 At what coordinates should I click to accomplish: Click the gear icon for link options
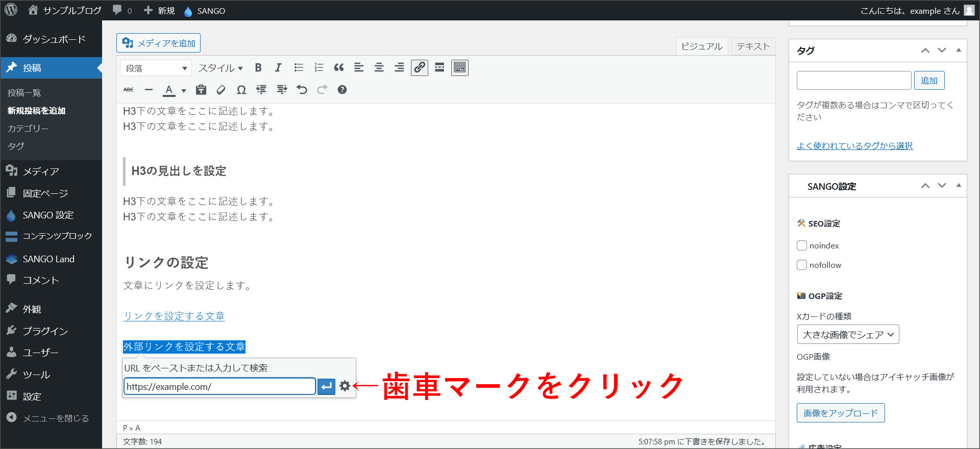point(345,386)
